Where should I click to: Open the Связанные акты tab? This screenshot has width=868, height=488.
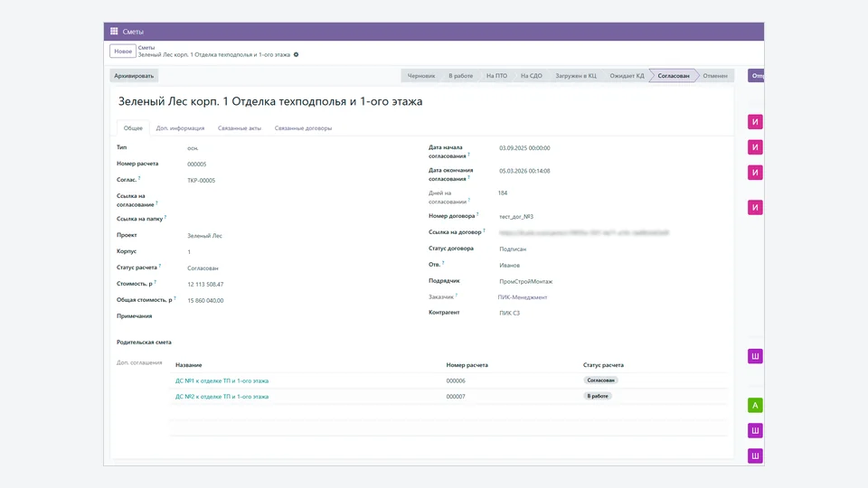click(x=239, y=127)
